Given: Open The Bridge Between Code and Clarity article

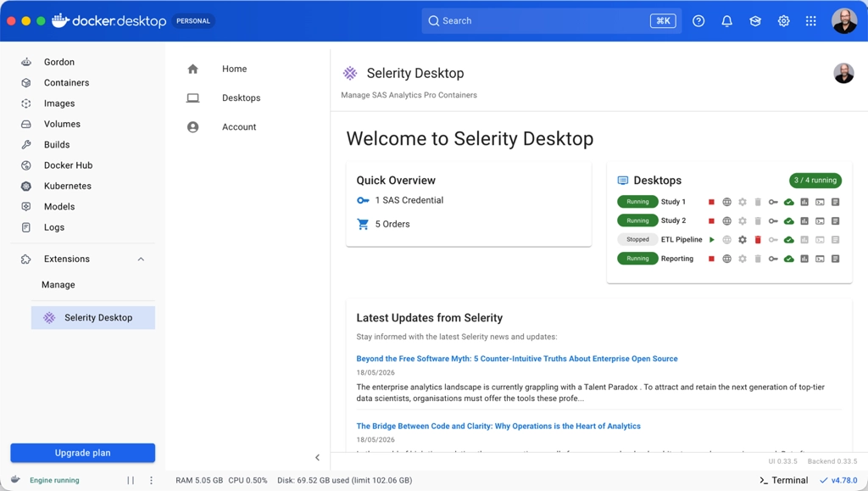Looking at the screenshot, I should (x=498, y=427).
